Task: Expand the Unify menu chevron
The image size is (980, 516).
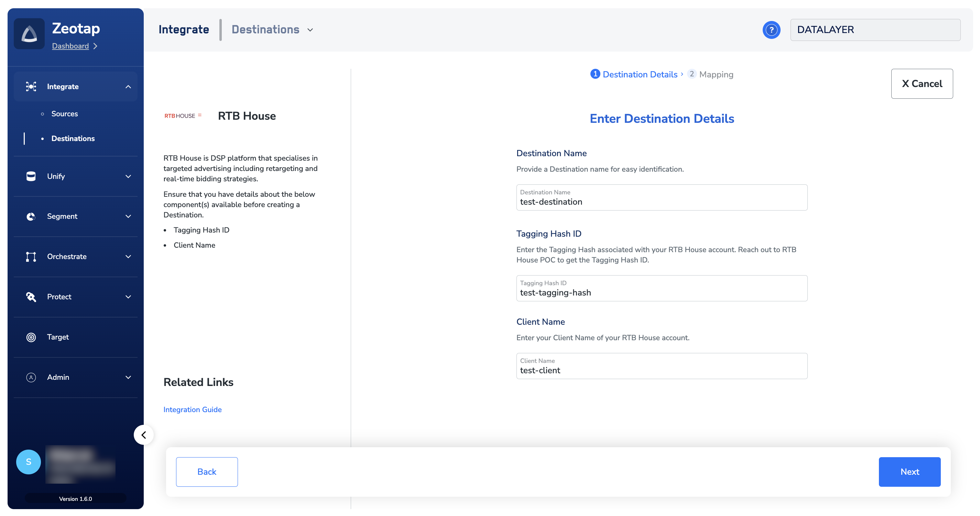Action: pyautogui.click(x=128, y=176)
